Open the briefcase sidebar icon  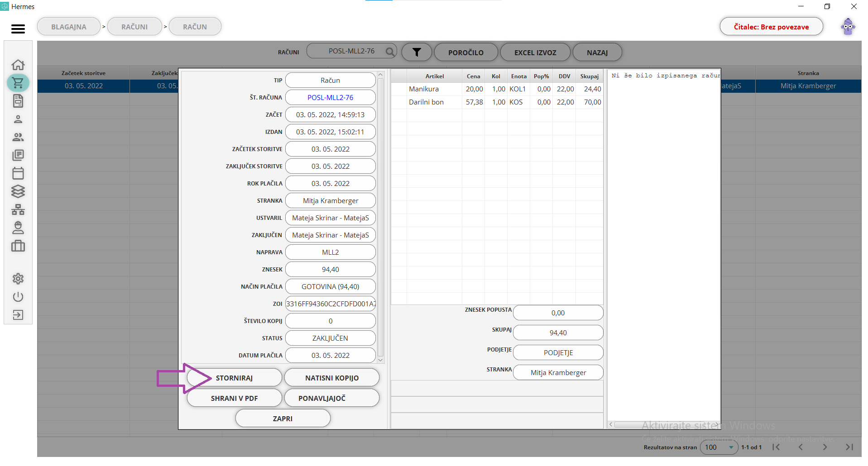tap(18, 246)
